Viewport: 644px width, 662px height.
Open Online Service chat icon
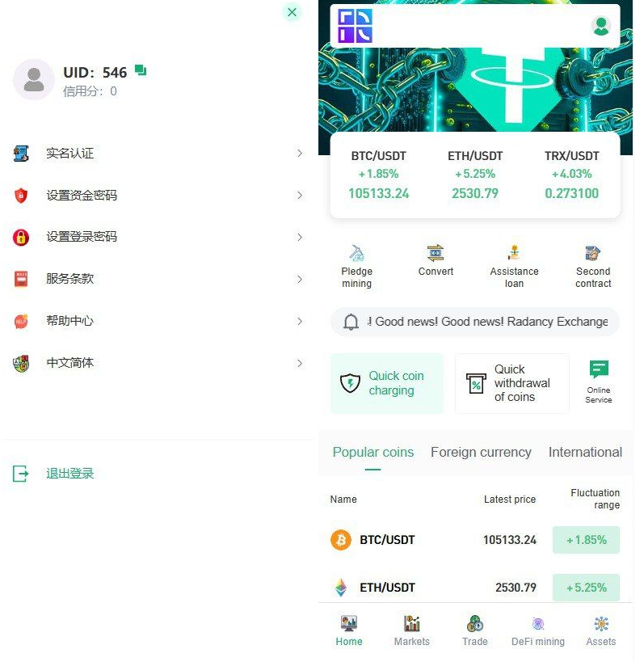click(599, 369)
